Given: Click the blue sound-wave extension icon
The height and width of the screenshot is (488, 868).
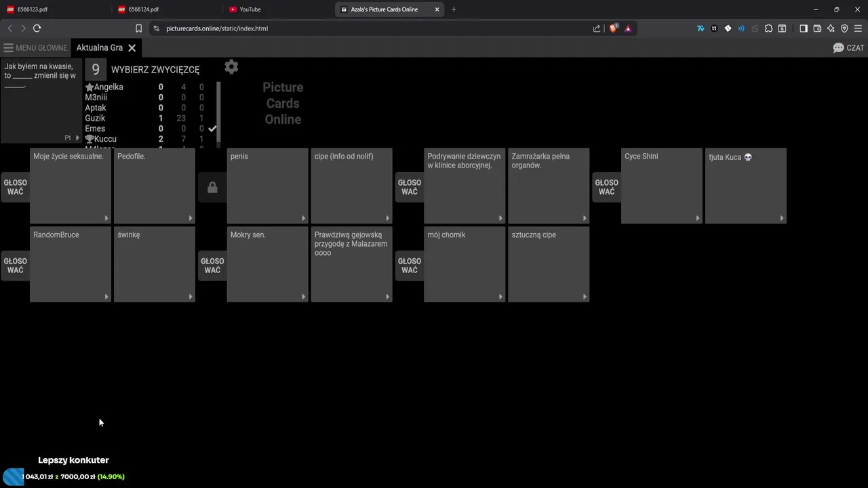Looking at the screenshot, I should coord(741,28).
